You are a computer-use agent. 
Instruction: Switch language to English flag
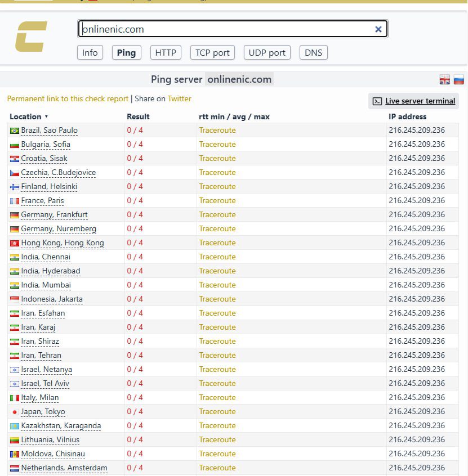pyautogui.click(x=444, y=79)
